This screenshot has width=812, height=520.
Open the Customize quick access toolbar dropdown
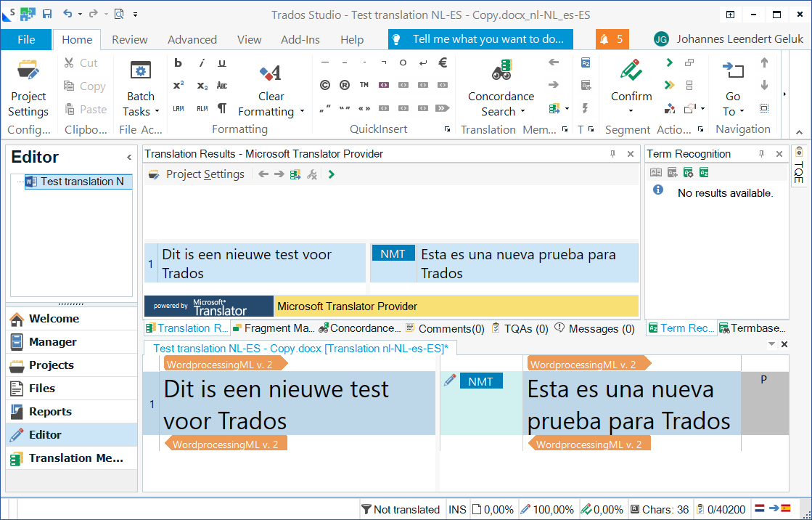pyautogui.click(x=135, y=15)
